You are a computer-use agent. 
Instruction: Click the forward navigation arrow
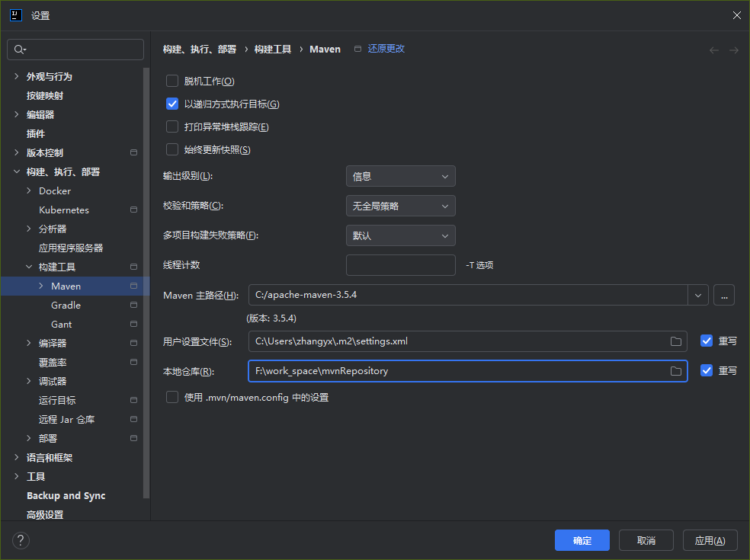(733, 49)
